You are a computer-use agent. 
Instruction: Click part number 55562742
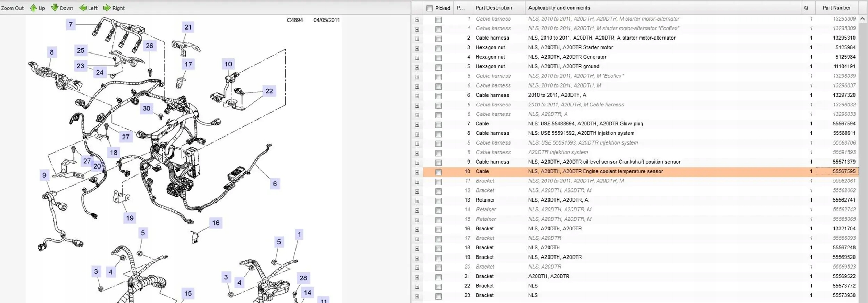click(x=844, y=210)
